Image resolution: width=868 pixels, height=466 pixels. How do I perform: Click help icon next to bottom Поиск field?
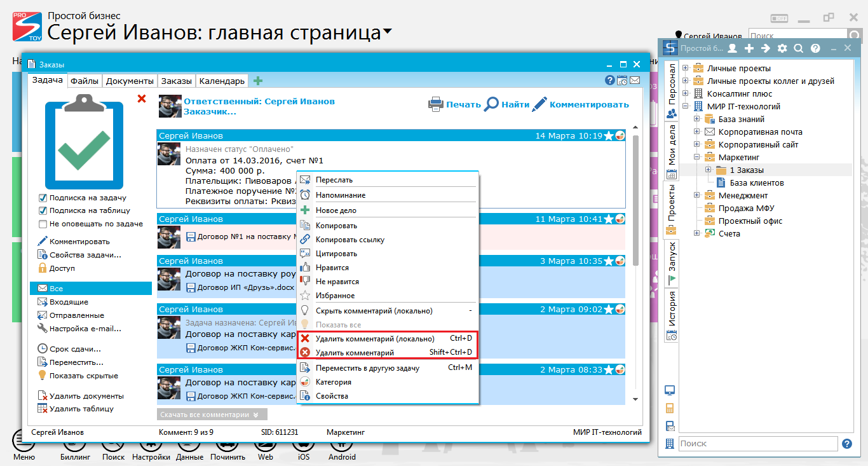pyautogui.click(x=847, y=444)
